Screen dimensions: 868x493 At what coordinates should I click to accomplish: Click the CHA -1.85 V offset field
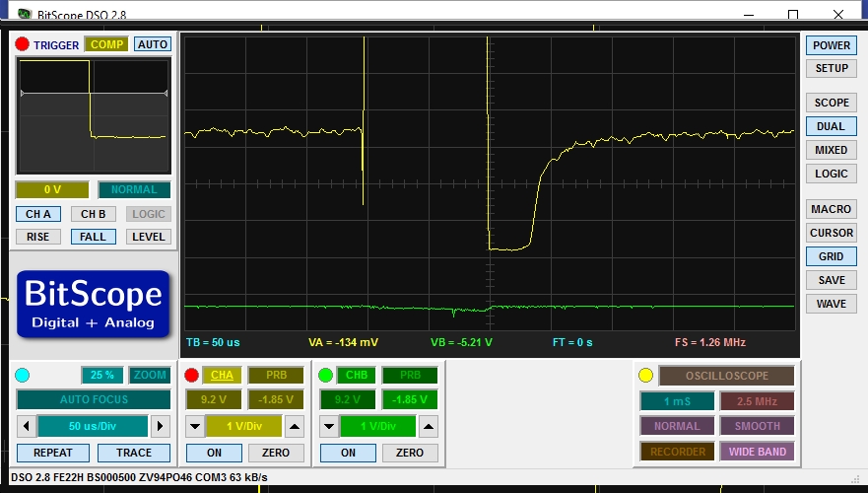click(x=276, y=399)
